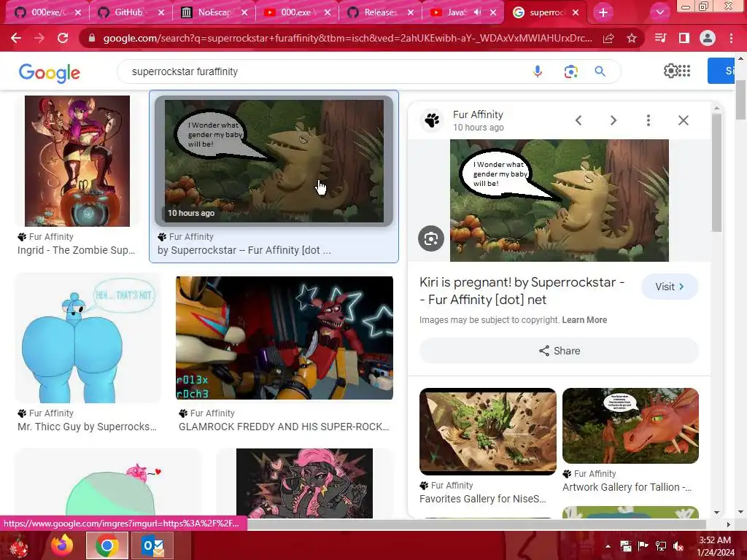Submit search with the magnifier icon
The width and height of the screenshot is (747, 560).
600,71
